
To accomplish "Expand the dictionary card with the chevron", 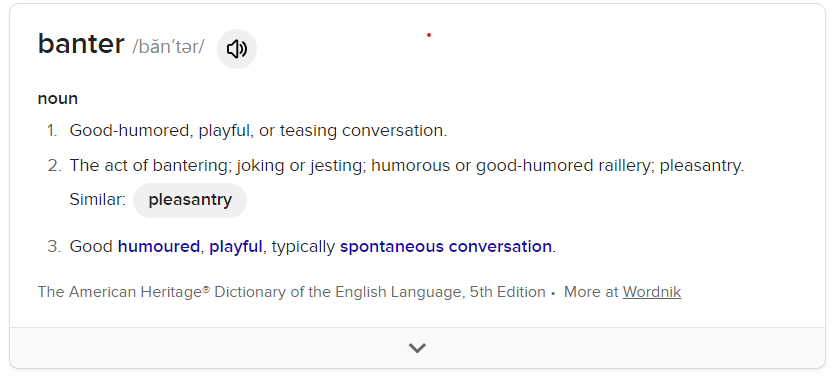I will 417,348.
